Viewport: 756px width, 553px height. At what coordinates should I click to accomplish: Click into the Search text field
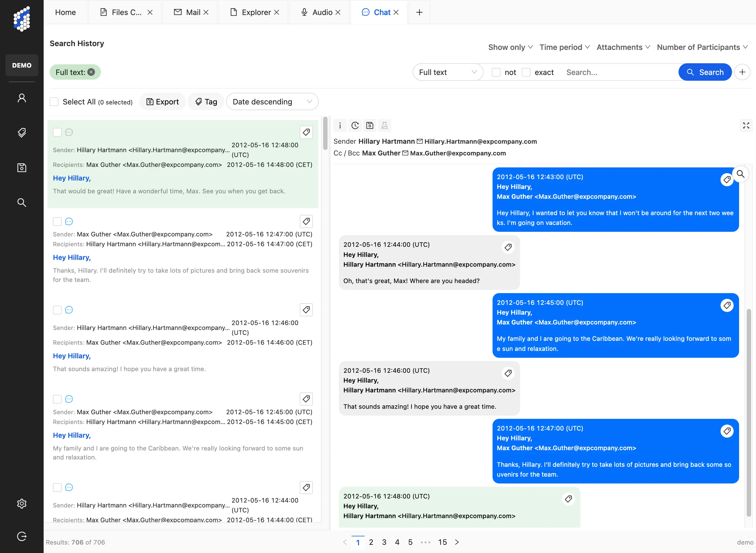pyautogui.click(x=619, y=72)
